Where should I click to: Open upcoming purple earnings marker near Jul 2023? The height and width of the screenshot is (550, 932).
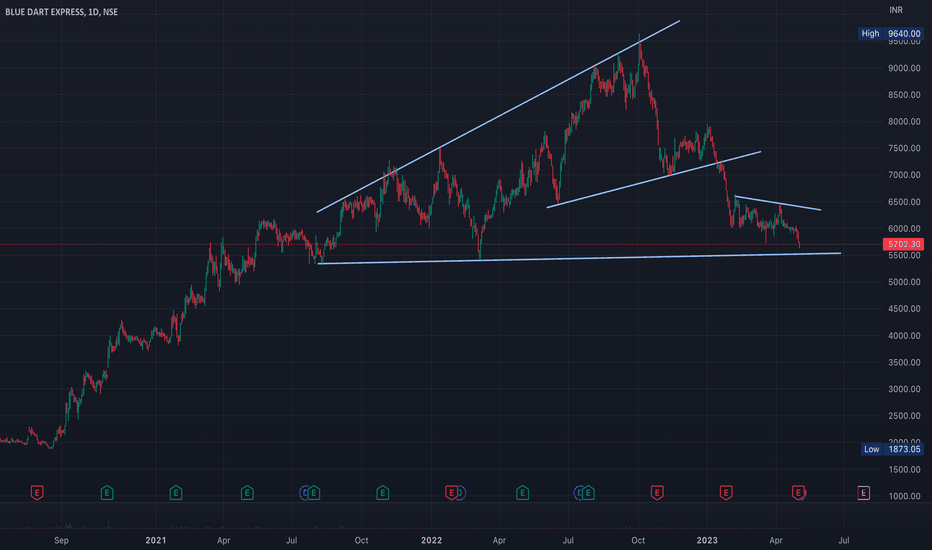pos(864,492)
